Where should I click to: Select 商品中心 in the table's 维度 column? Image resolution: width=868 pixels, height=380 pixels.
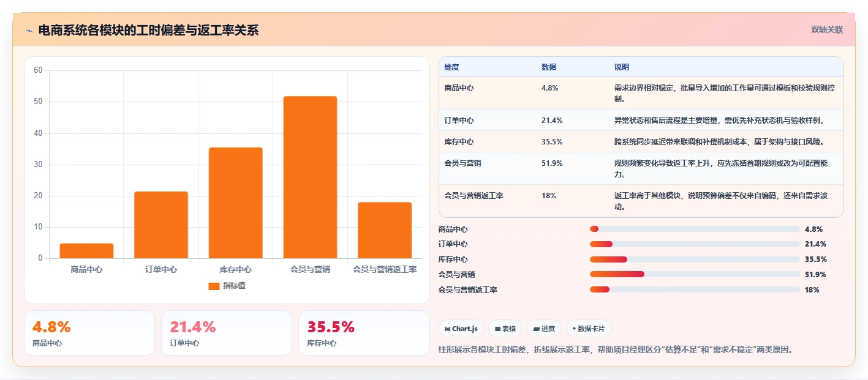pyautogui.click(x=459, y=88)
